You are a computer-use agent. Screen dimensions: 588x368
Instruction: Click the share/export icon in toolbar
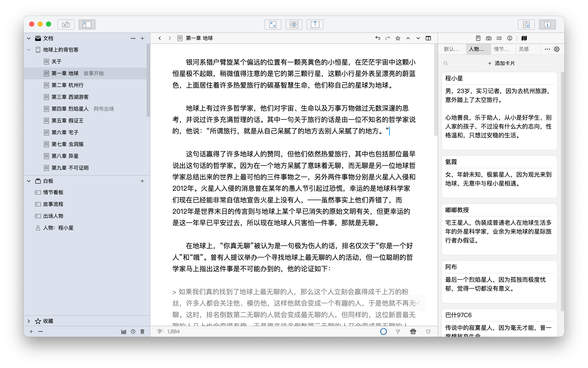[x=315, y=24]
